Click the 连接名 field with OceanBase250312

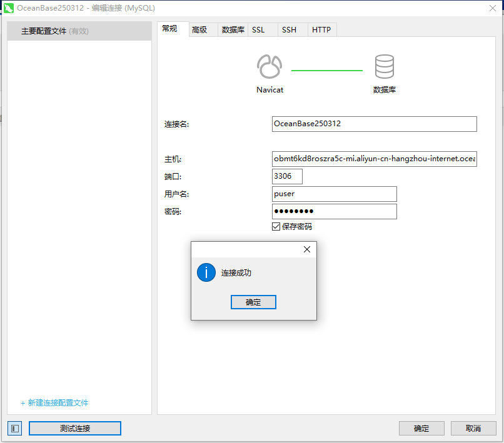[x=375, y=124]
